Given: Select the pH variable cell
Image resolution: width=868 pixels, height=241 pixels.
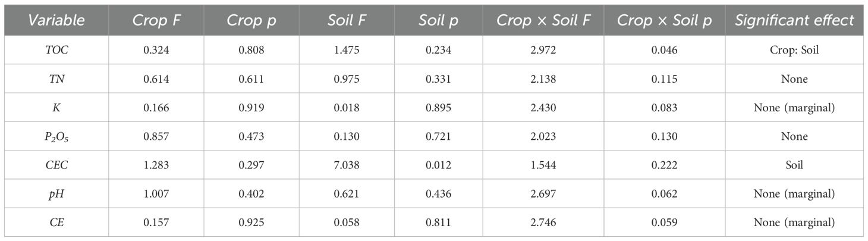Looking at the screenshot, I should (56, 194).
